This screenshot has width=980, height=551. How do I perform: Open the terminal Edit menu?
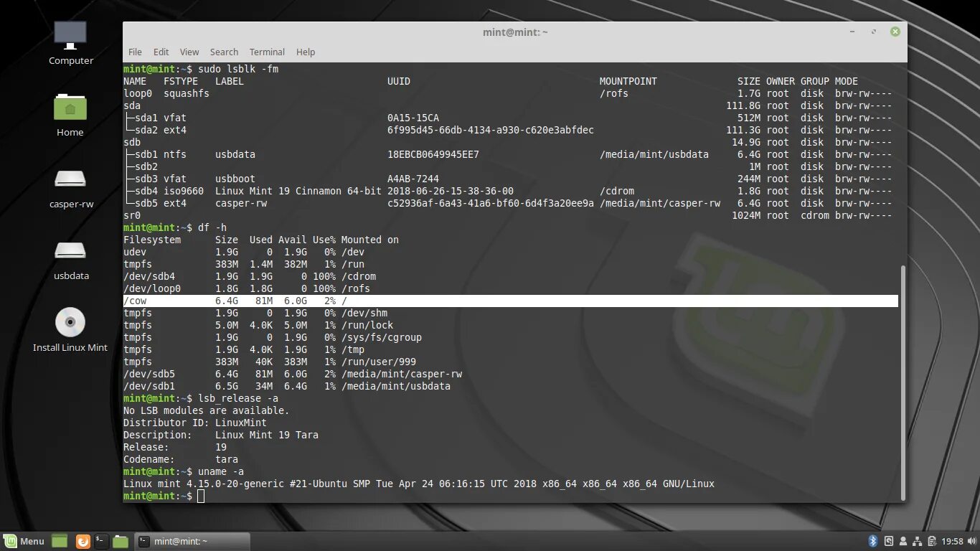pyautogui.click(x=161, y=52)
